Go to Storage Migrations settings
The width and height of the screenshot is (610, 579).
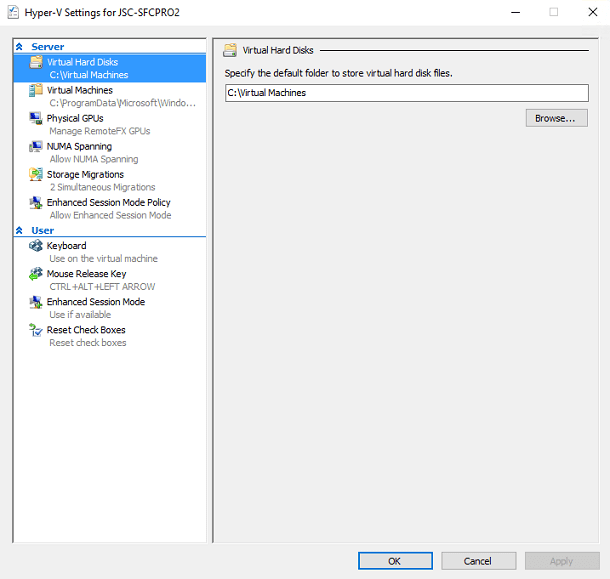coord(110,180)
